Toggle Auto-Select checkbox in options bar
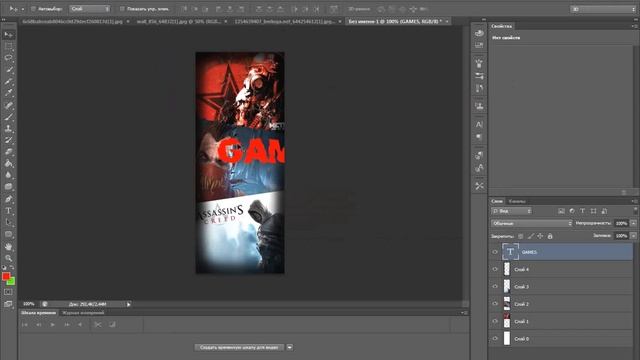 tap(33, 9)
